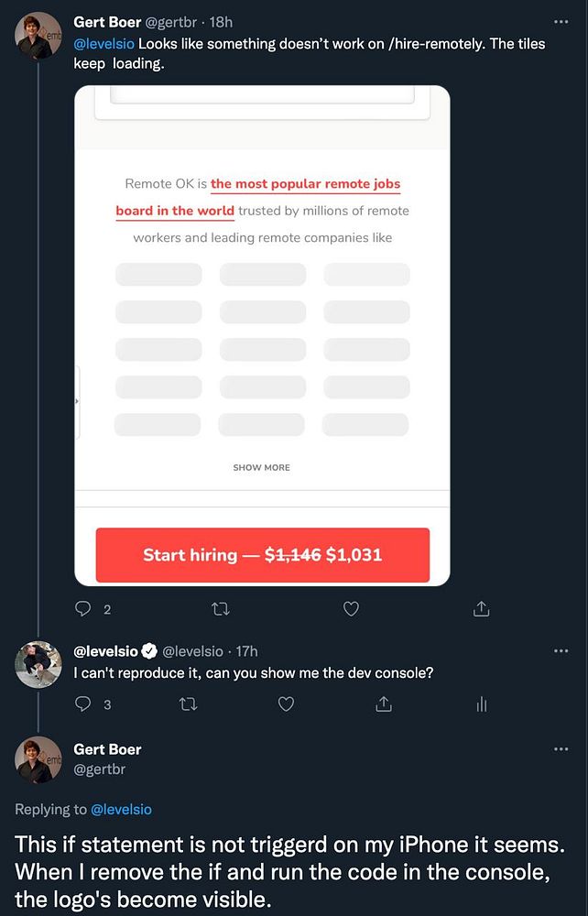Open Gert Boer's avatar on top tweet
This screenshot has height=916, width=588.
coord(38,36)
